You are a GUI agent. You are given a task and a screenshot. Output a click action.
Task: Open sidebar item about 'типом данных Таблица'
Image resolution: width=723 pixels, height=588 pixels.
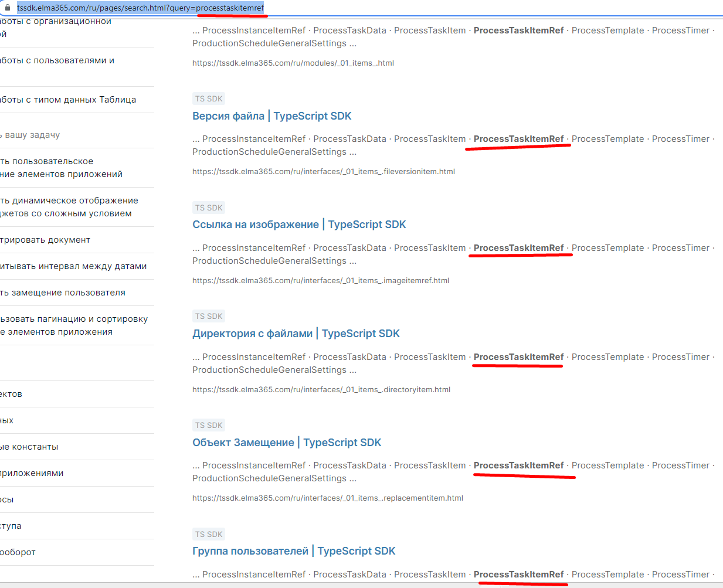[68, 100]
